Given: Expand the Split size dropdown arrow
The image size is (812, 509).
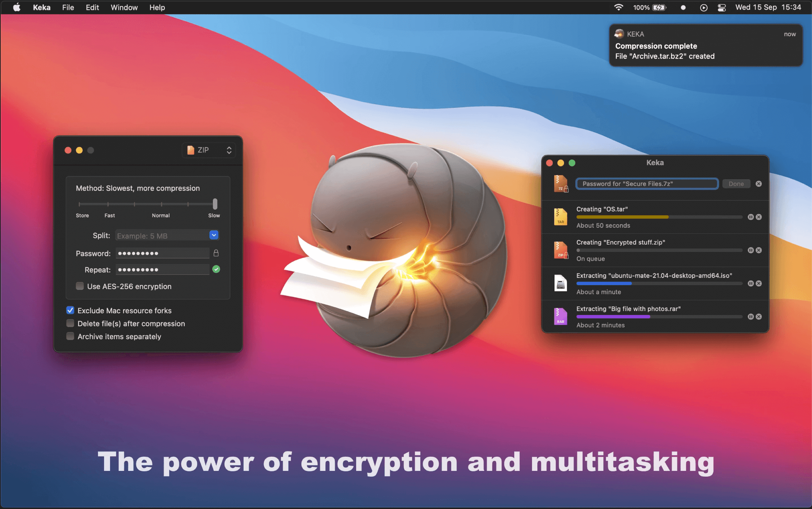Looking at the screenshot, I should 214,235.
